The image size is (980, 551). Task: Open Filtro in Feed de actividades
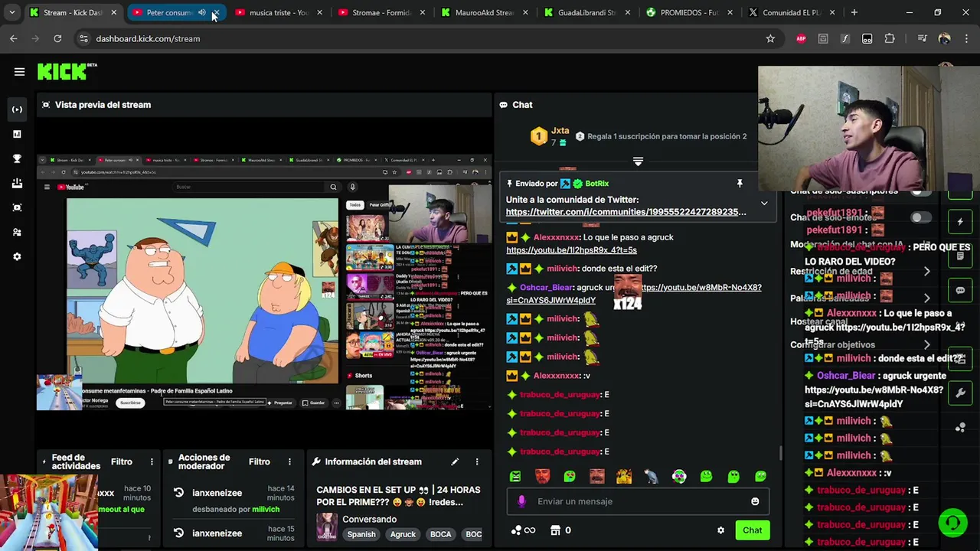121,461
